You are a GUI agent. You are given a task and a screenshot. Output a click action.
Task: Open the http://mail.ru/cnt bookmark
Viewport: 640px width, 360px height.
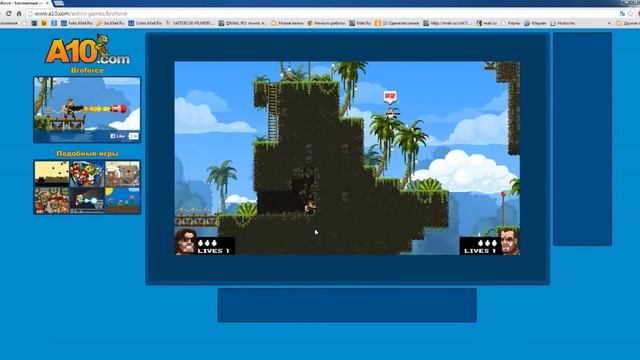tap(447, 23)
